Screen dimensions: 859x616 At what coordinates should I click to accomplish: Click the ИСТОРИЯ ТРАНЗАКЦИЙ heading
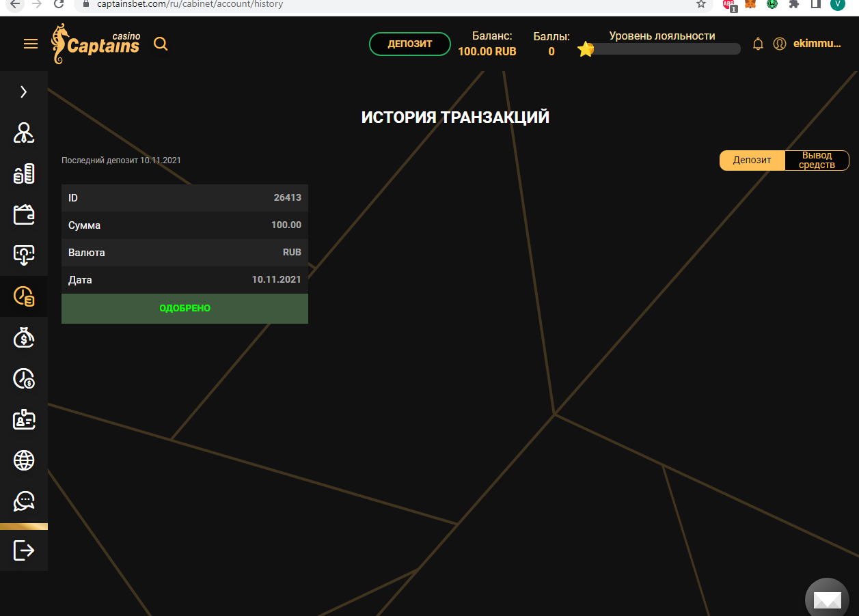[455, 117]
